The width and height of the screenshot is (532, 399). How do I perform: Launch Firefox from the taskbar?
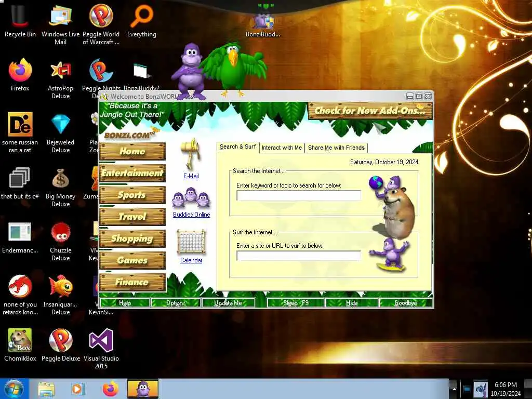point(111,389)
